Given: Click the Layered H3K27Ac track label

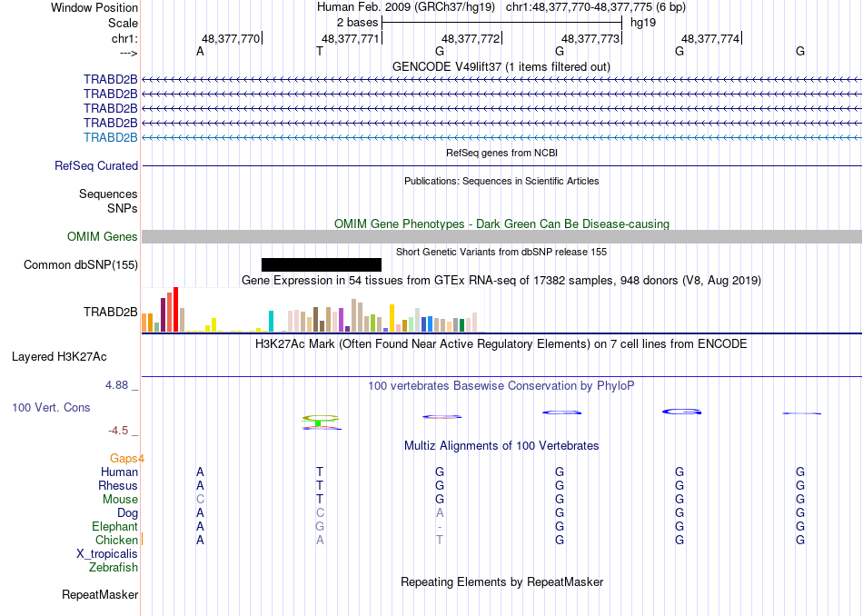Looking at the screenshot, I should (x=59, y=357).
